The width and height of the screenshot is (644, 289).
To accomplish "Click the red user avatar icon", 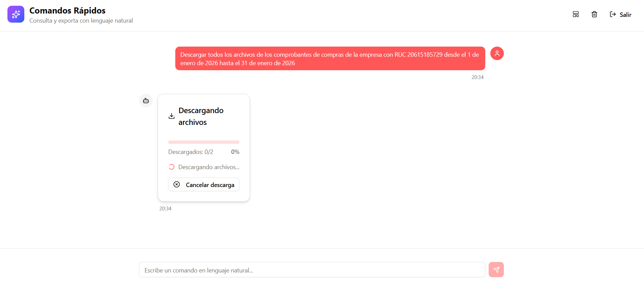I will point(497,53).
